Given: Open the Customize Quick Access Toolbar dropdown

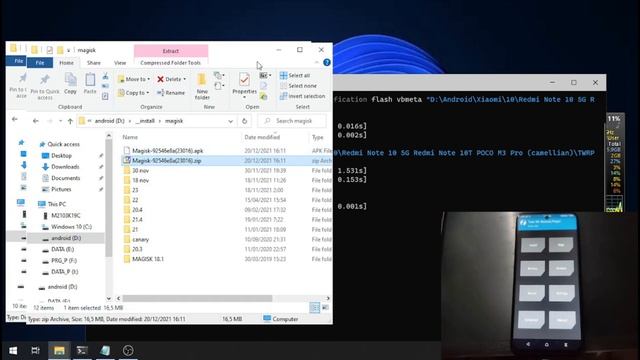Looking at the screenshot, I should [69, 50].
